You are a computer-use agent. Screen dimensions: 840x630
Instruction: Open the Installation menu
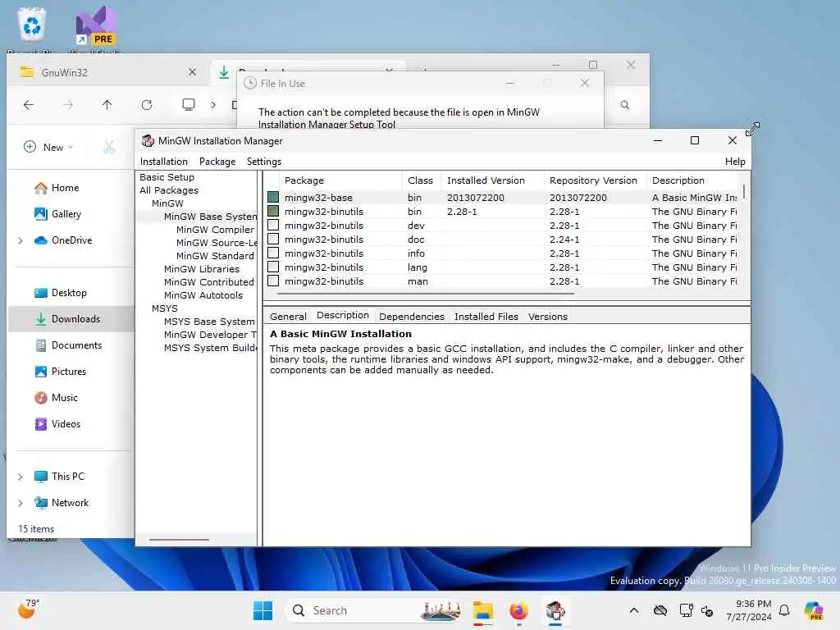pyautogui.click(x=164, y=162)
